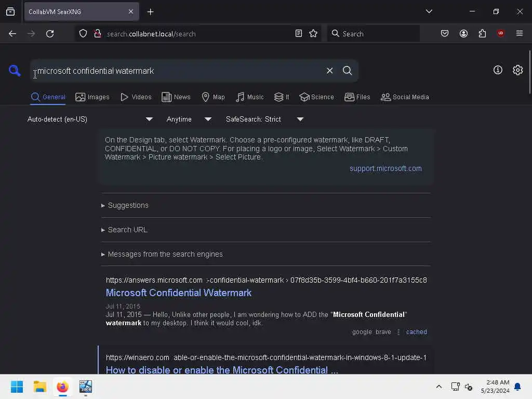Click muted volume tray icon
The height and width of the screenshot is (399, 532).
(x=469, y=387)
